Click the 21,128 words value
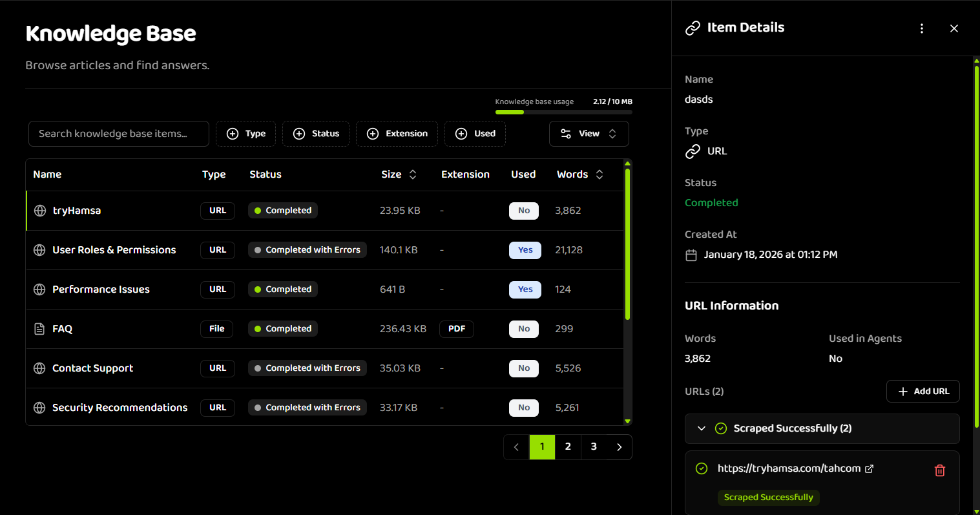This screenshot has height=515, width=980. [568, 250]
